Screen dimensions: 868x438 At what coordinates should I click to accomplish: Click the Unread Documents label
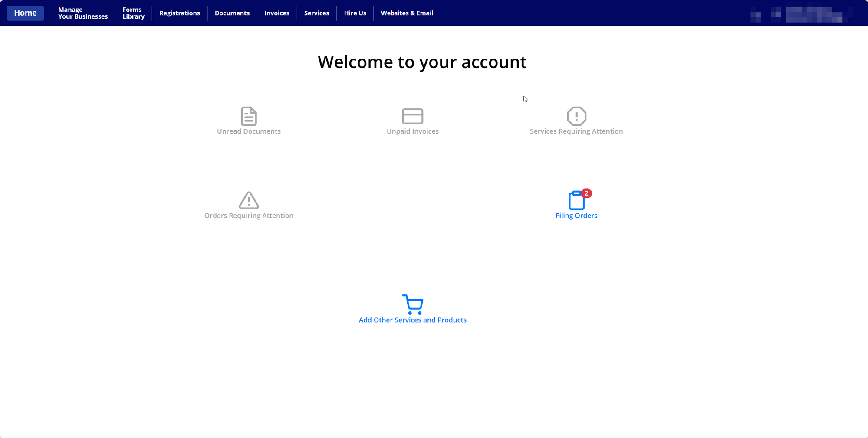click(x=249, y=131)
